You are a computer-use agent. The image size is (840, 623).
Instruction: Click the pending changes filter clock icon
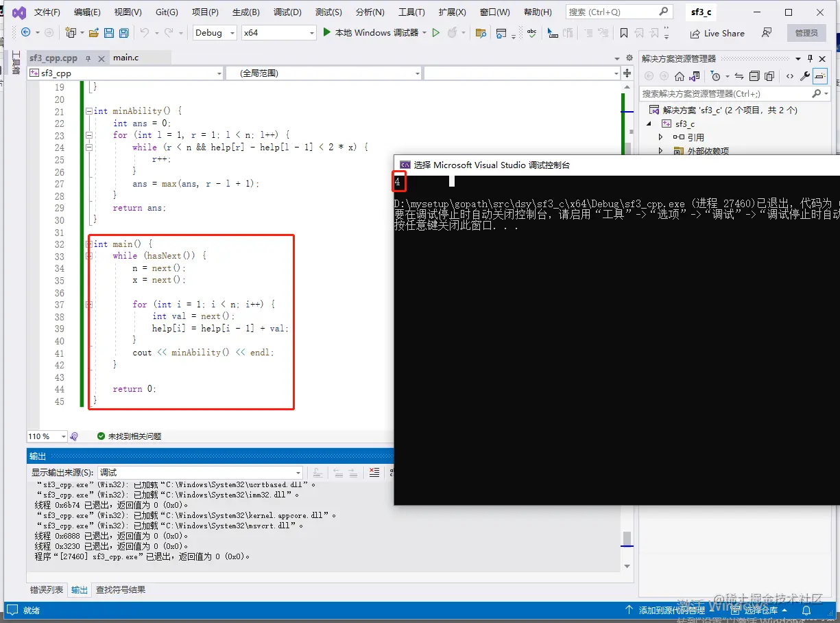[715, 76]
